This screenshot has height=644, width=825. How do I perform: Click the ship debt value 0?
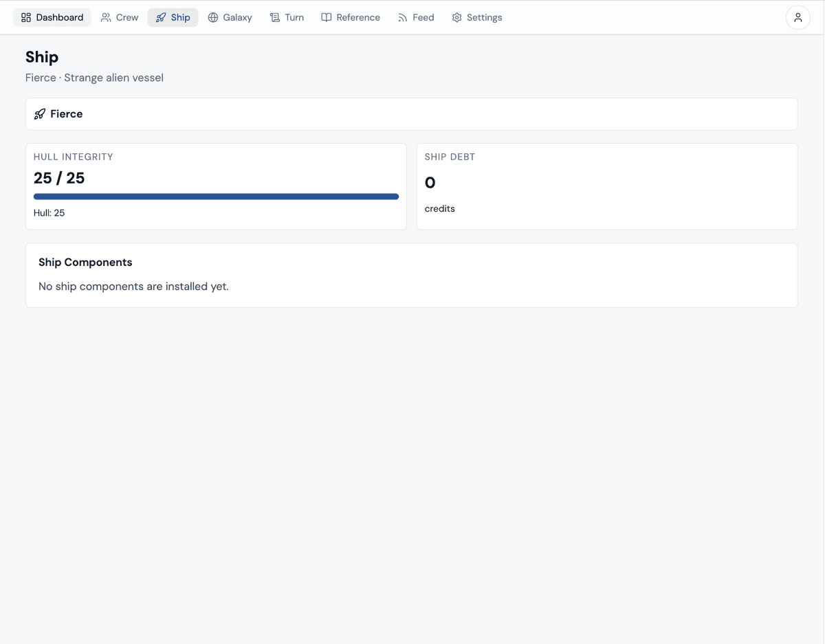[430, 183]
